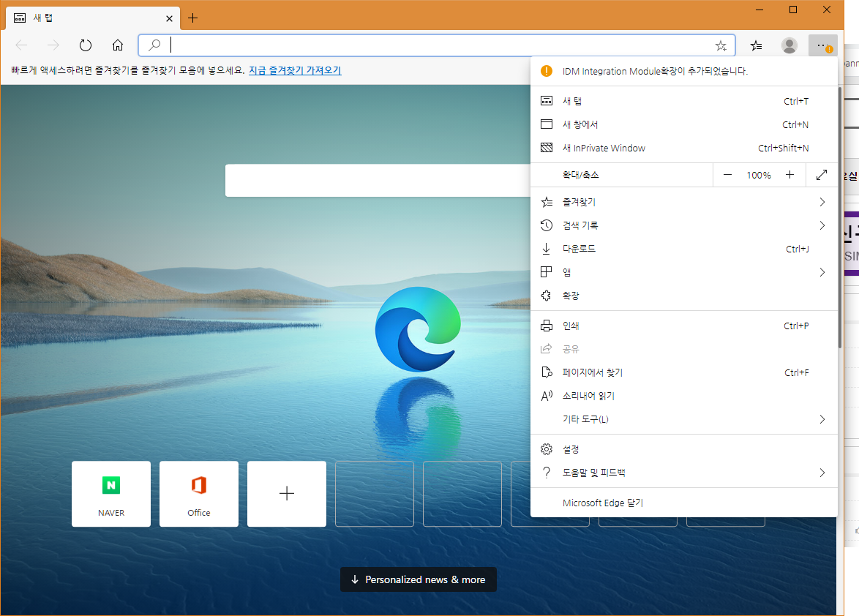
Task: Open 설정 menu entry
Action: tap(683, 449)
